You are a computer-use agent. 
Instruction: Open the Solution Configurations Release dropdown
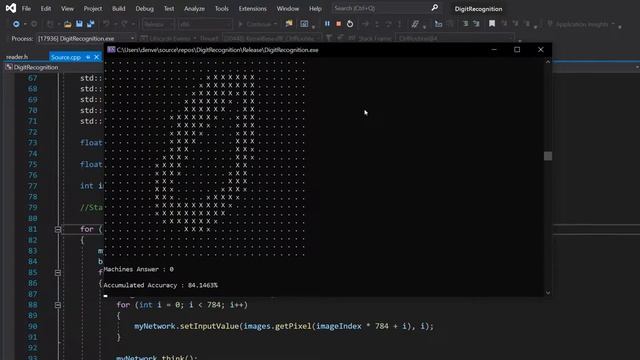coord(158,24)
